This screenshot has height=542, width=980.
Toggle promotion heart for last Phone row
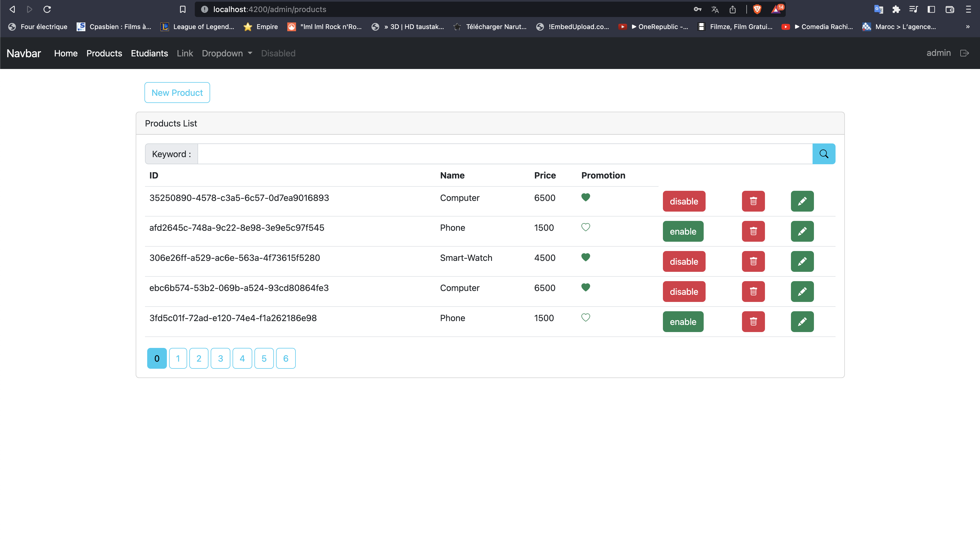click(585, 318)
